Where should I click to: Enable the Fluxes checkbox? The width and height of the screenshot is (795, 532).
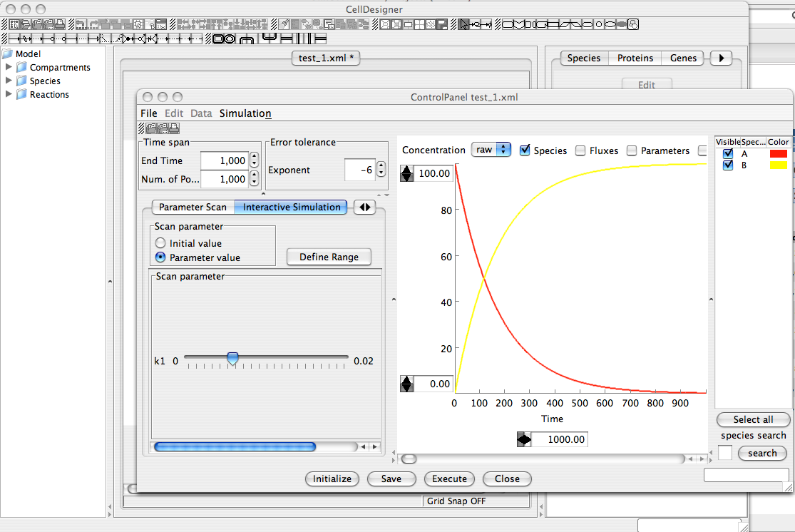[x=580, y=150]
